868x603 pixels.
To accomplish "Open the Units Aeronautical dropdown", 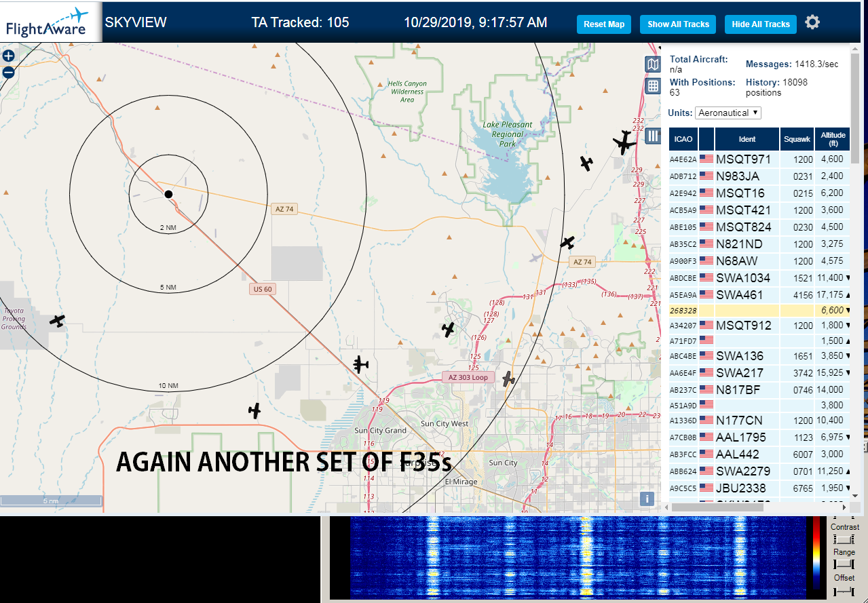I will 728,113.
